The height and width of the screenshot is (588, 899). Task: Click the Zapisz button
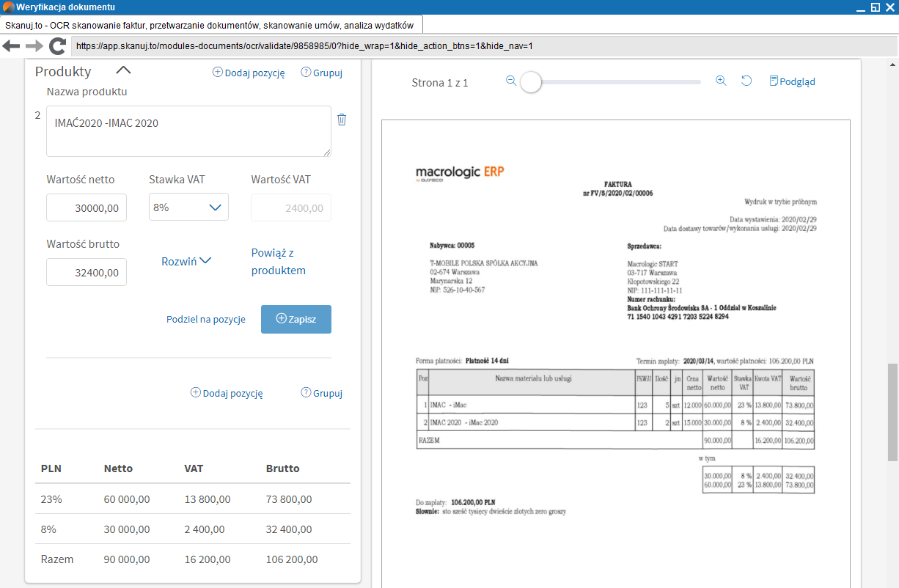coord(296,320)
